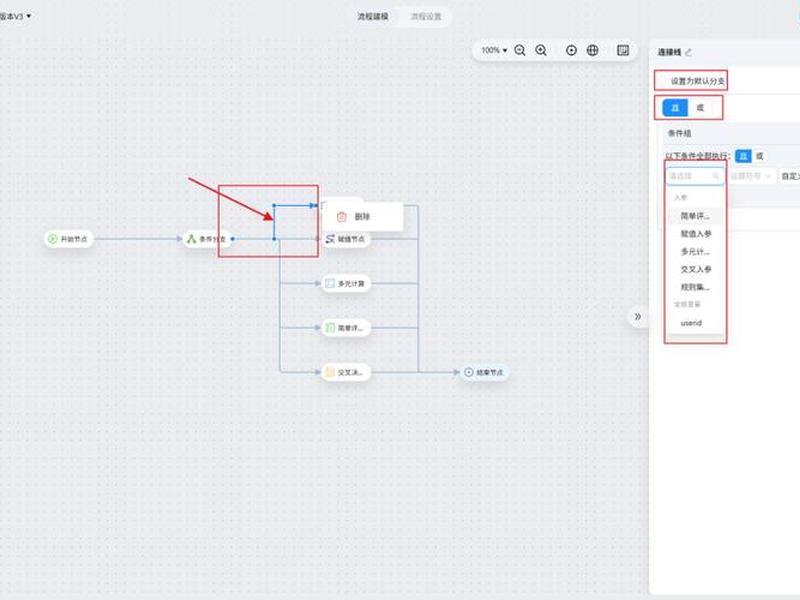
Task: Switch to the 流程设置 tab
Action: point(426,16)
